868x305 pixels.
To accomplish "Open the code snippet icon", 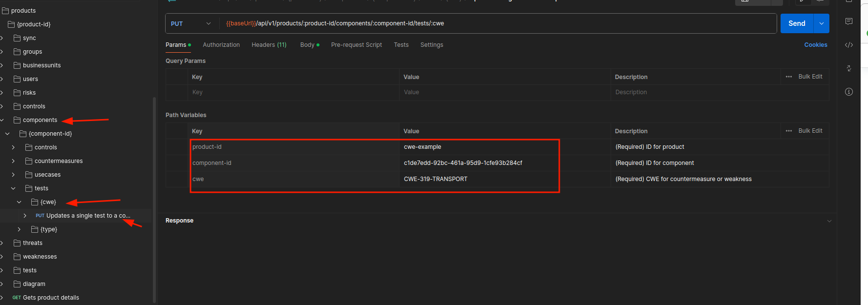I will [x=849, y=45].
